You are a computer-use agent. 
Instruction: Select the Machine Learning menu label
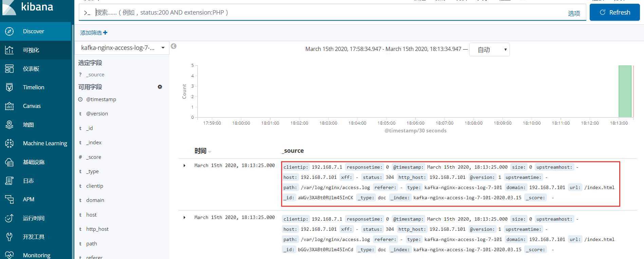click(45, 143)
